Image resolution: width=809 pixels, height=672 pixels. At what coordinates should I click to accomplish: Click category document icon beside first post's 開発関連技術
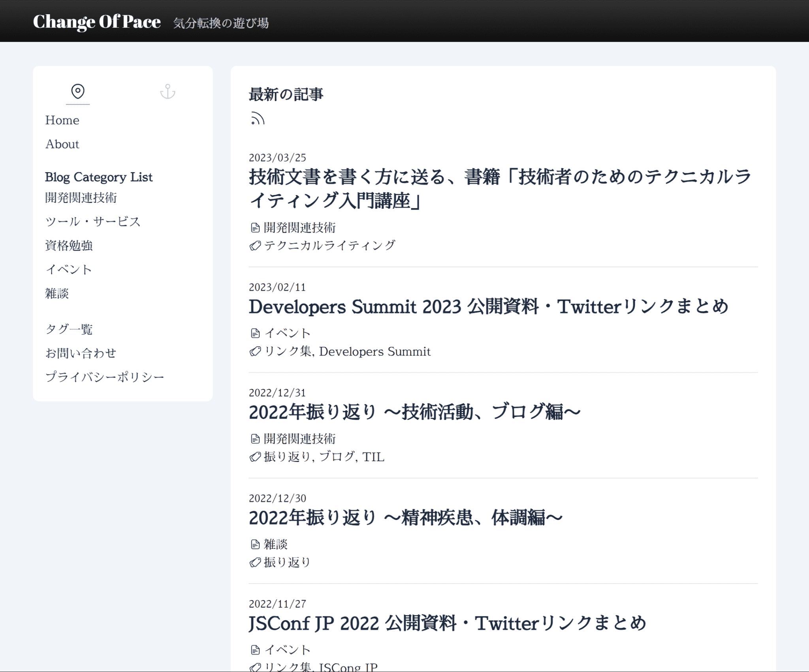(255, 228)
